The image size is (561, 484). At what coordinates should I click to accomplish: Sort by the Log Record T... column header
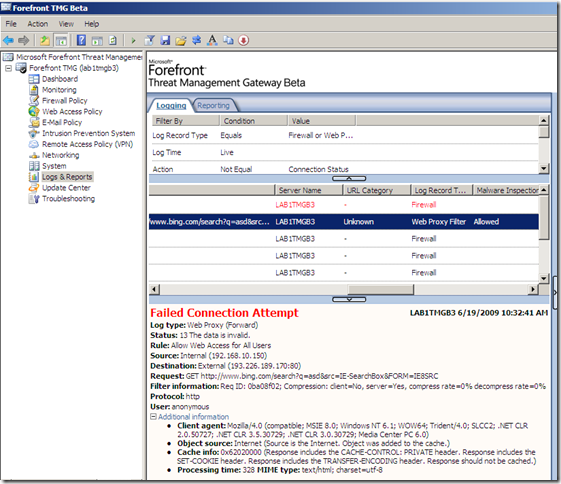442,190
